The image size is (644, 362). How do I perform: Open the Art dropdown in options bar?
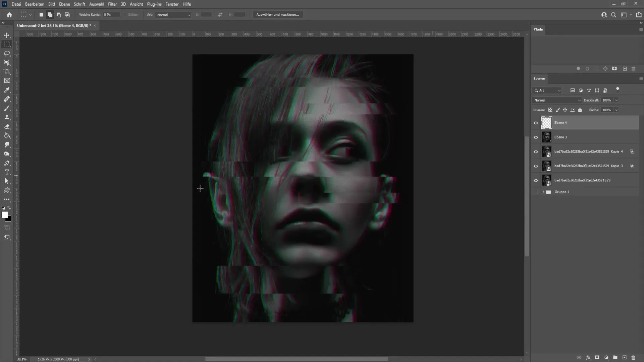173,15
